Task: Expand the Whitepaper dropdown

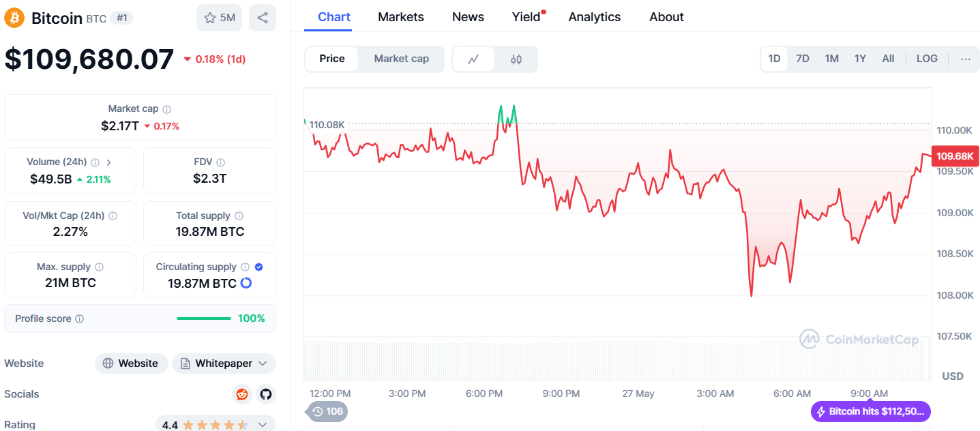Action: tap(224, 363)
